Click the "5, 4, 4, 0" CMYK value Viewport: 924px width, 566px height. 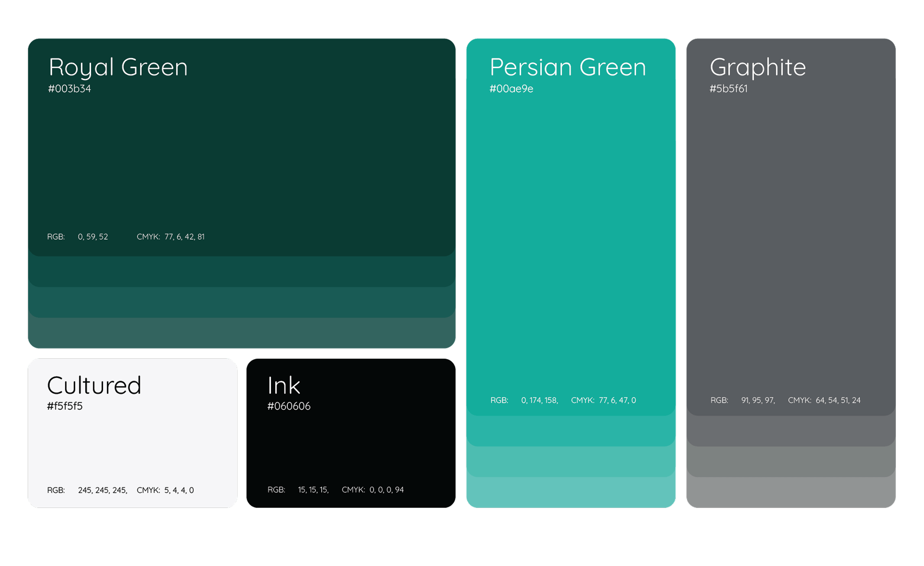(x=179, y=490)
